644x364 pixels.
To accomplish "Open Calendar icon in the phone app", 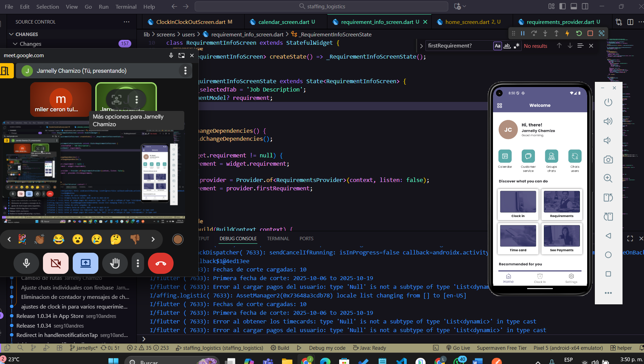I will tap(505, 156).
